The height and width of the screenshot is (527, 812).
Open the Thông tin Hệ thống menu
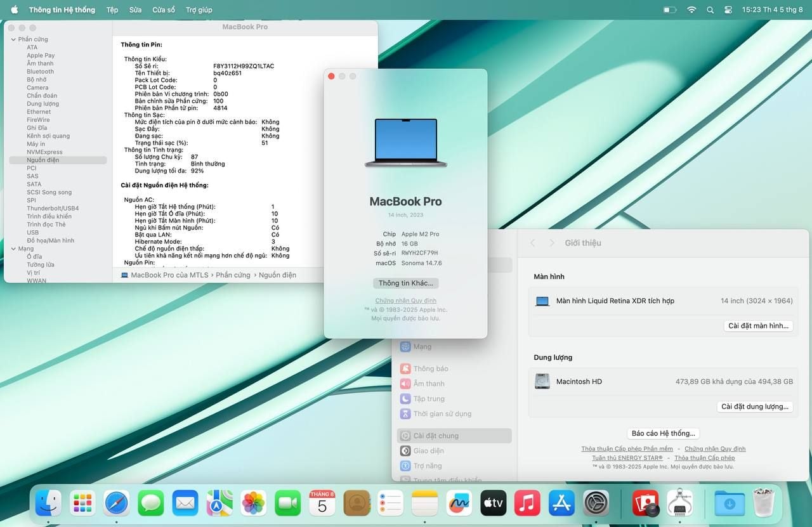[x=62, y=10]
